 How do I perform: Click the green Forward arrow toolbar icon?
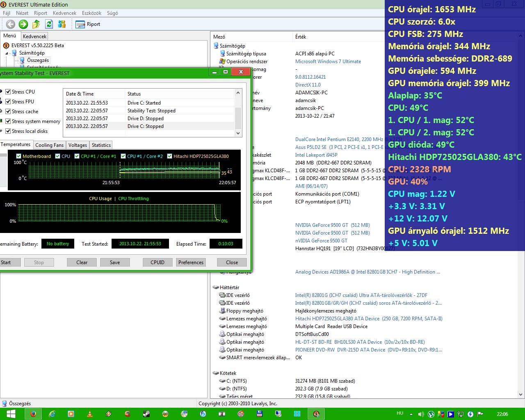(x=23, y=24)
